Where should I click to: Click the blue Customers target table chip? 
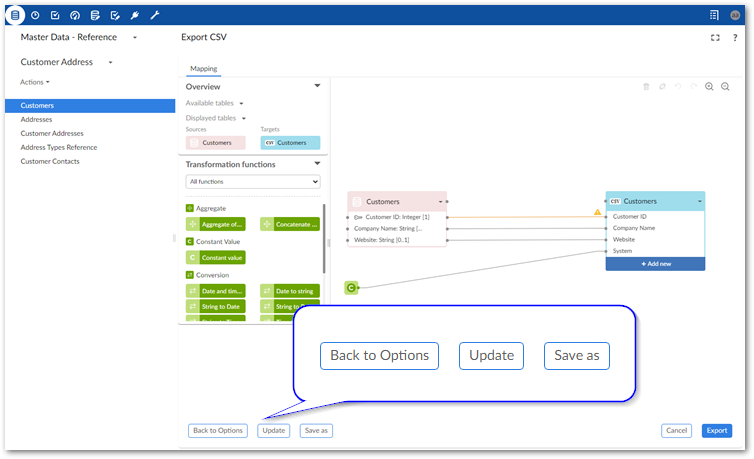290,143
